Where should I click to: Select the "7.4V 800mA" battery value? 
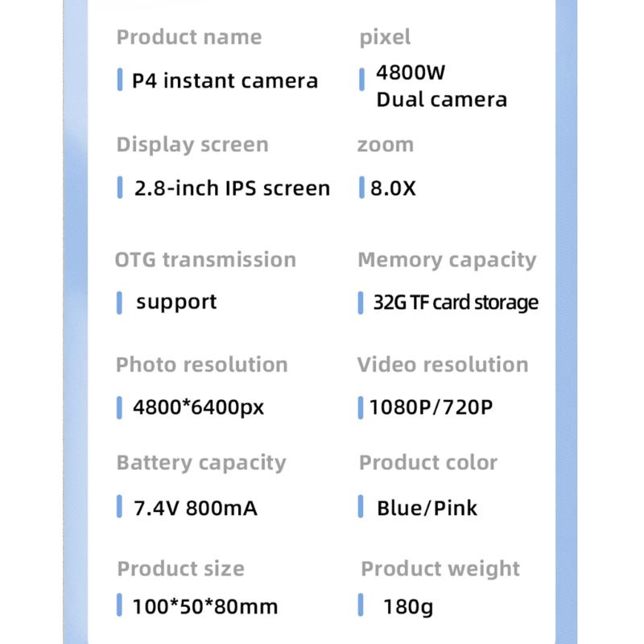pyautogui.click(x=195, y=509)
